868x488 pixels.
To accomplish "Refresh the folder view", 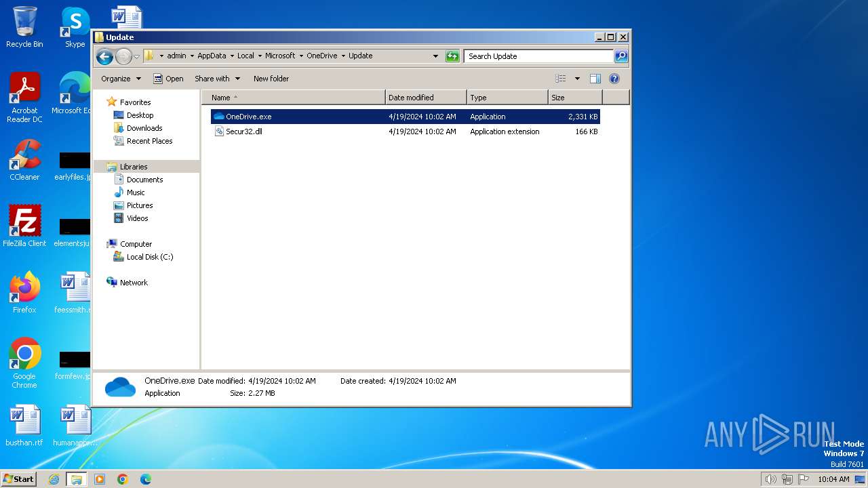I will (x=452, y=56).
